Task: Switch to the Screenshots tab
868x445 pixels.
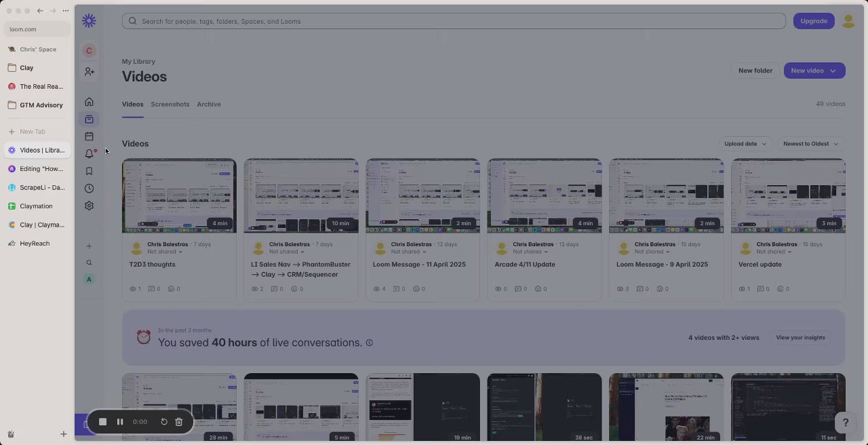Action: [170, 104]
